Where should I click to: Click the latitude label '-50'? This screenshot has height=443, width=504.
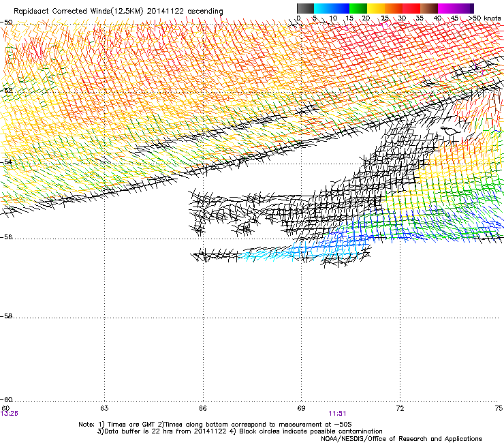click(x=6, y=22)
